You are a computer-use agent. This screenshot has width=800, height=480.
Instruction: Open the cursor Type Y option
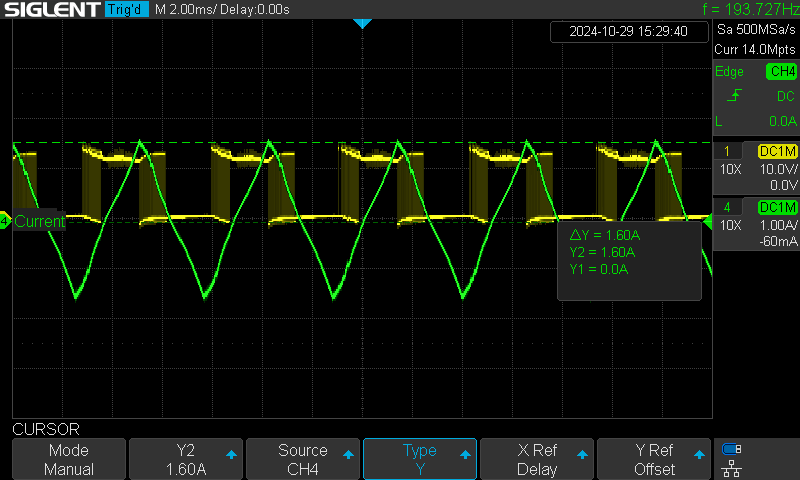[420, 459]
